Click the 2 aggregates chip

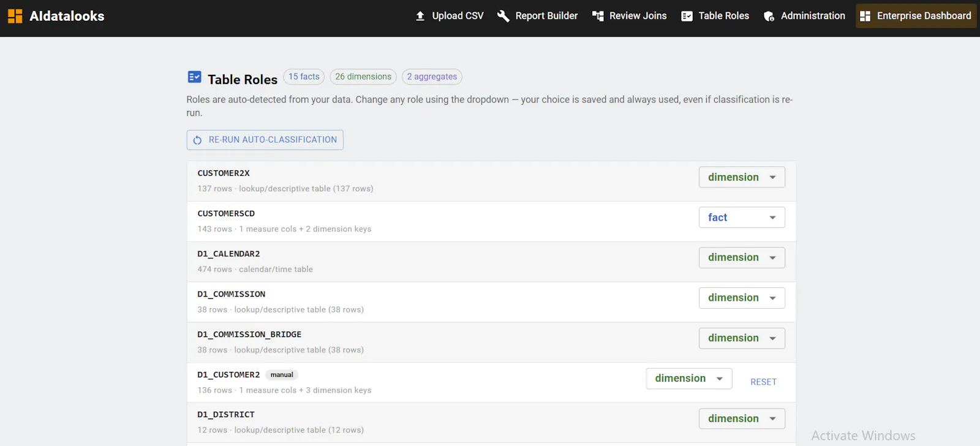432,77
